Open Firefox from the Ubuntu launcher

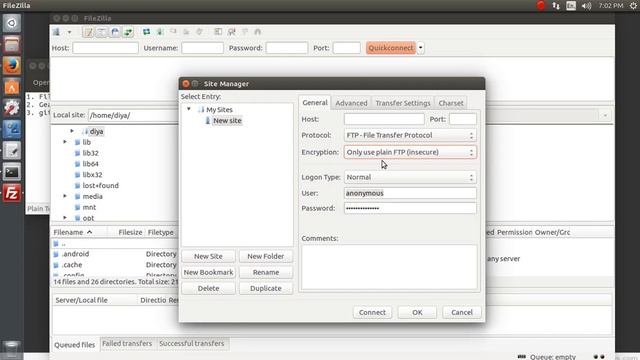11,65
